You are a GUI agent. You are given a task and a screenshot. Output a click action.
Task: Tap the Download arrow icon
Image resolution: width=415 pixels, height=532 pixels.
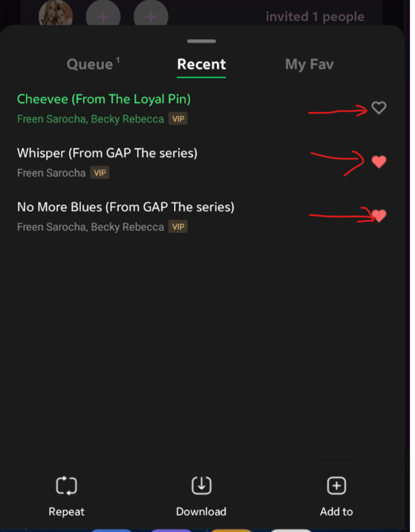pos(201,485)
